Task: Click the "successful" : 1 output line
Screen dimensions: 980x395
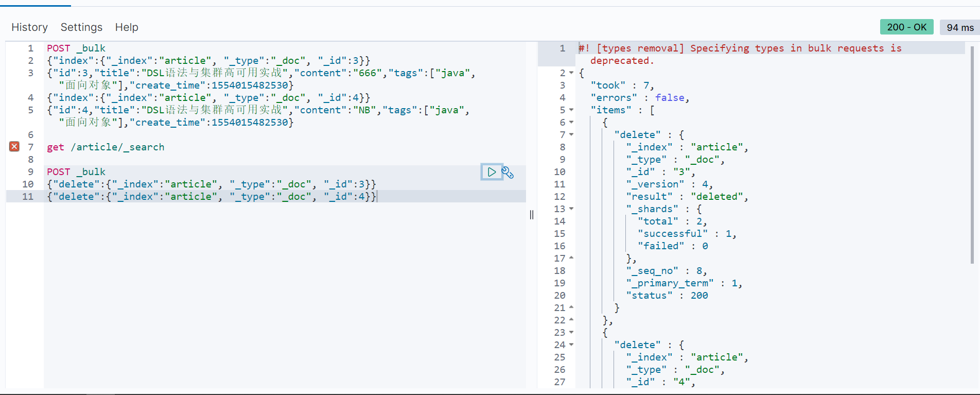Action: pos(687,234)
